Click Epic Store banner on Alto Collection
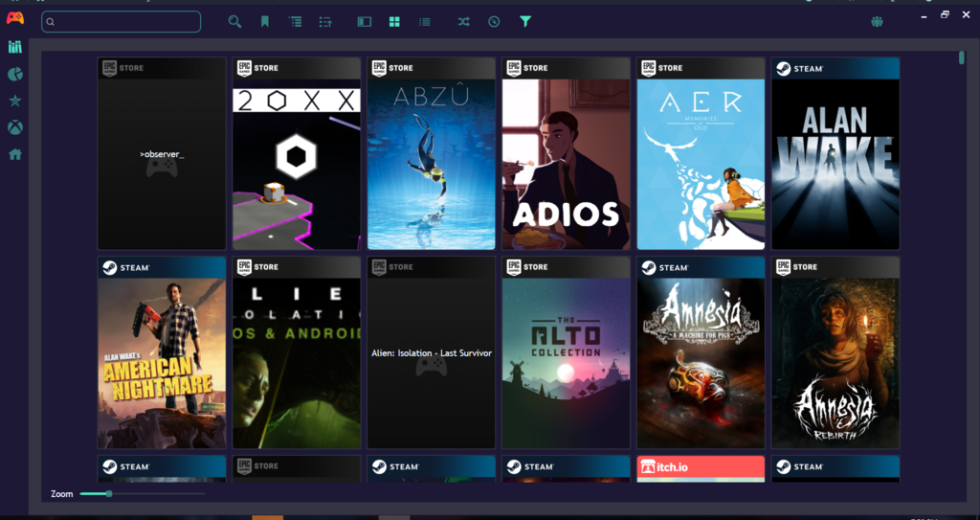This screenshot has height=520, width=980. pos(566,267)
